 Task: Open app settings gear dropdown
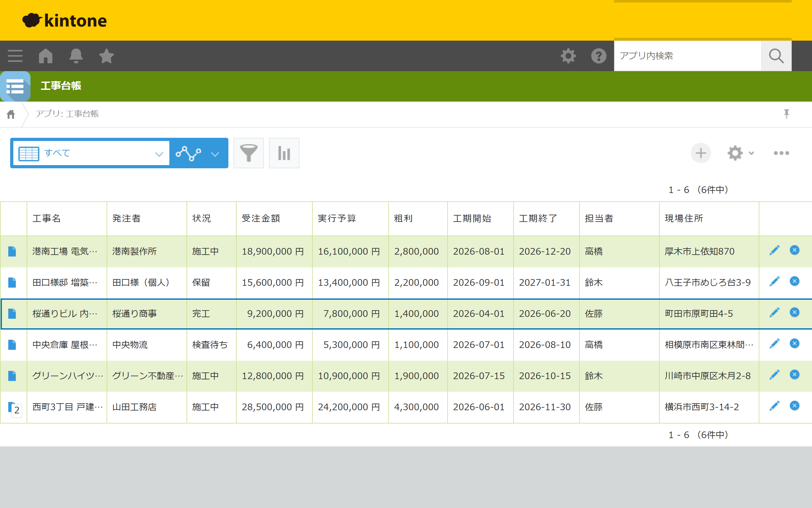click(x=741, y=153)
